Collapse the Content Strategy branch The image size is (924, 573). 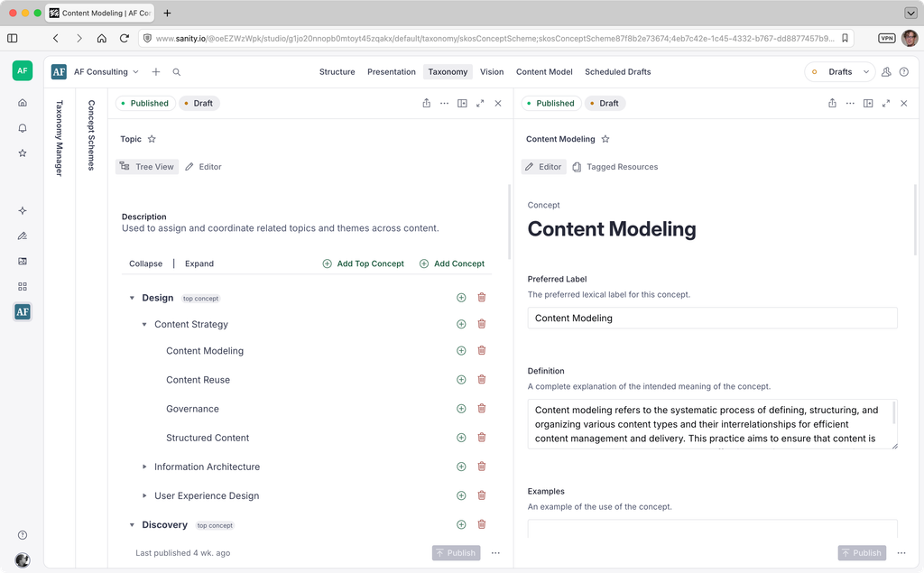(144, 324)
